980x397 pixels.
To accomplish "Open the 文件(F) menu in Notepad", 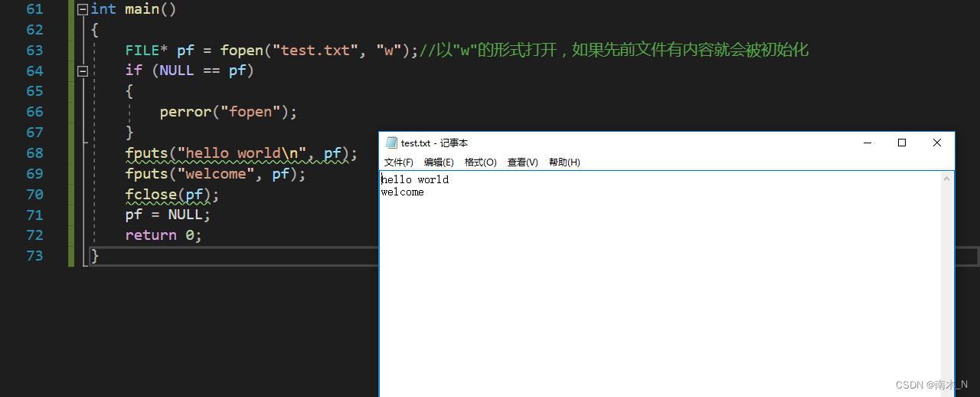I will pos(399,162).
